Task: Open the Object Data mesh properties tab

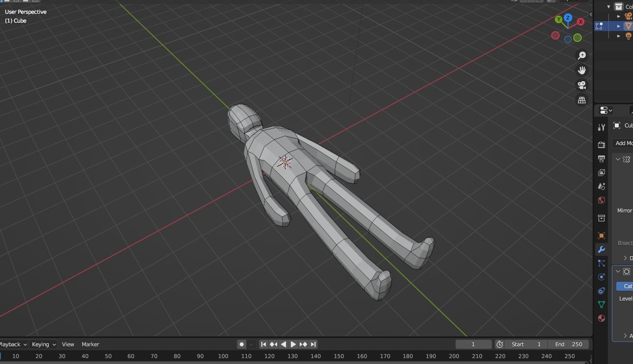Action: point(601,304)
